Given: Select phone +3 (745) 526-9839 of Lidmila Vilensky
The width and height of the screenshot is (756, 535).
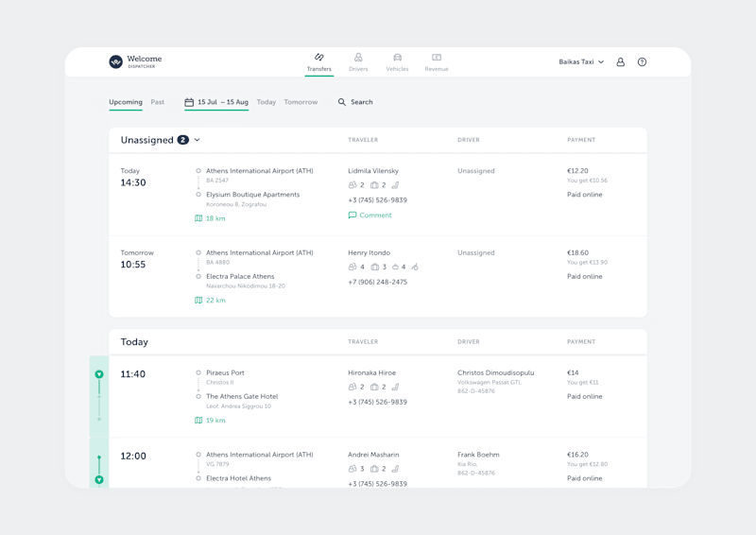Looking at the screenshot, I should 377,200.
